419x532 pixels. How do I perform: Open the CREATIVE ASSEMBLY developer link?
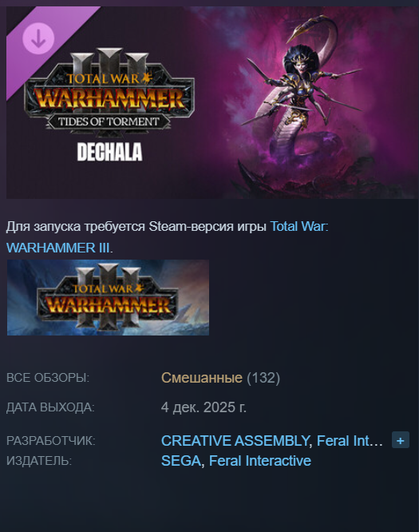(235, 440)
